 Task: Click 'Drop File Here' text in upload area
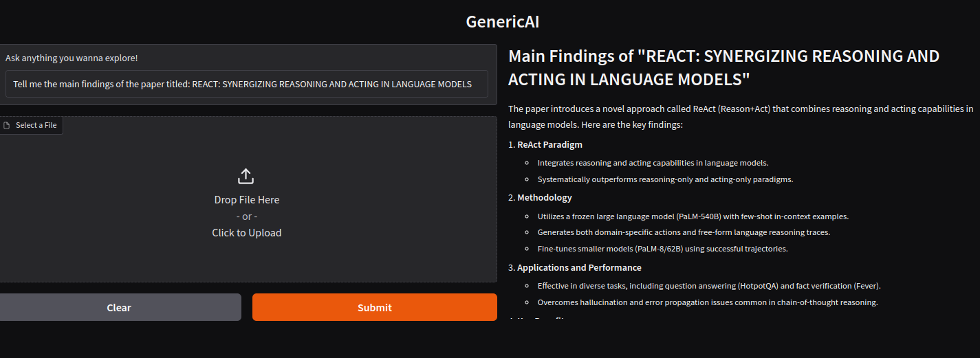(246, 200)
